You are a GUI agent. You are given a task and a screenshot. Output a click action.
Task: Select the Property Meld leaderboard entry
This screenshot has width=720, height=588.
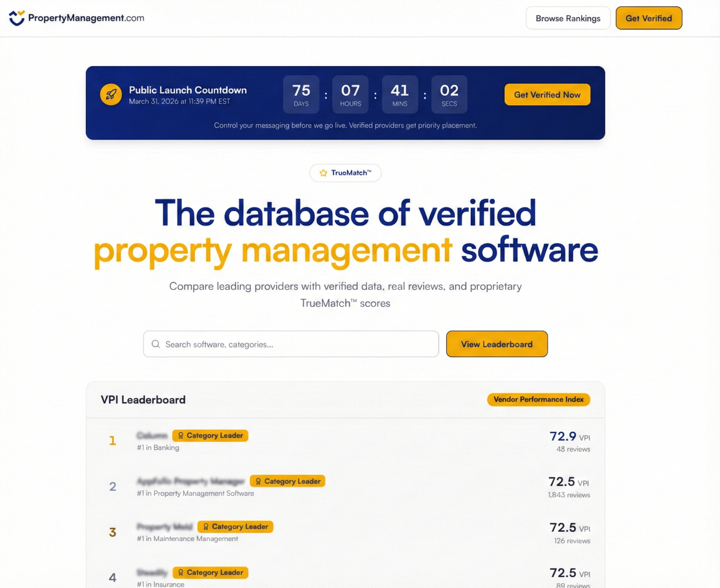click(x=165, y=526)
